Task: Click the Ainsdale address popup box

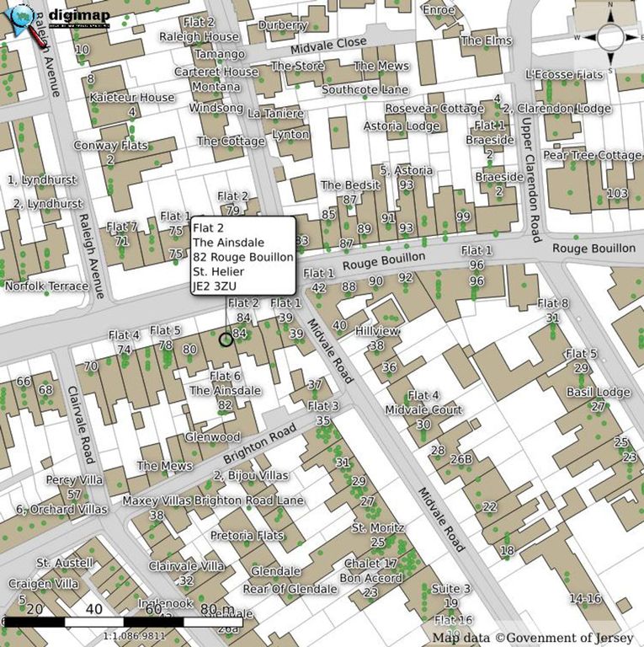Action: tap(242, 254)
